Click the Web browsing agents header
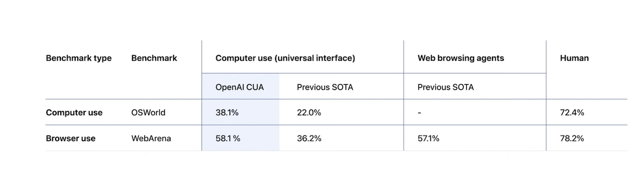 click(461, 58)
